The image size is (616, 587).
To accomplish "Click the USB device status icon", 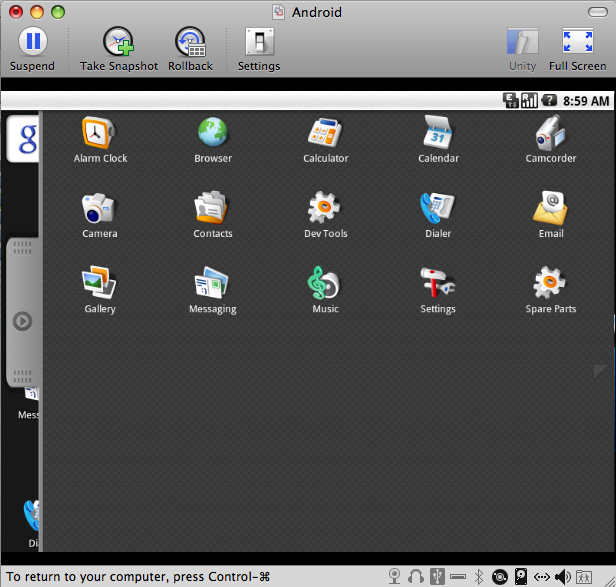I will tap(437, 577).
